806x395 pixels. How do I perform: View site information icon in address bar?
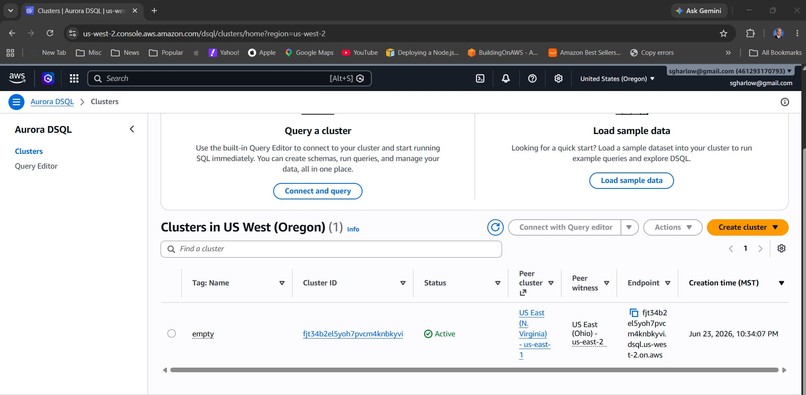[x=72, y=33]
